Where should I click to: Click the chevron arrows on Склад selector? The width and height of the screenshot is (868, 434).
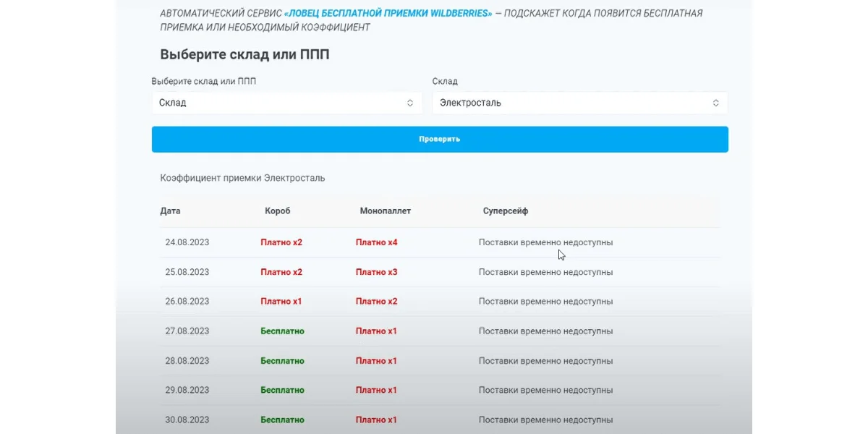[x=409, y=103]
